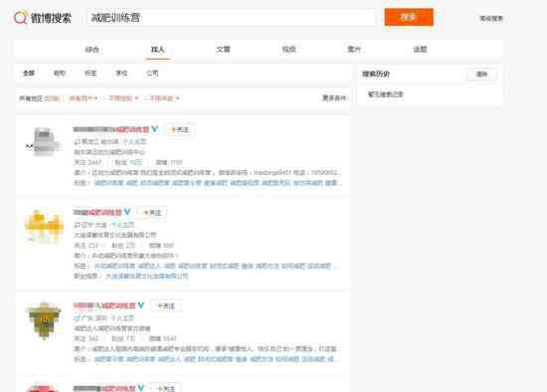Expand the 不限年龄 age dropdown
Screen dimensions: 547x392
pyautogui.click(x=164, y=98)
